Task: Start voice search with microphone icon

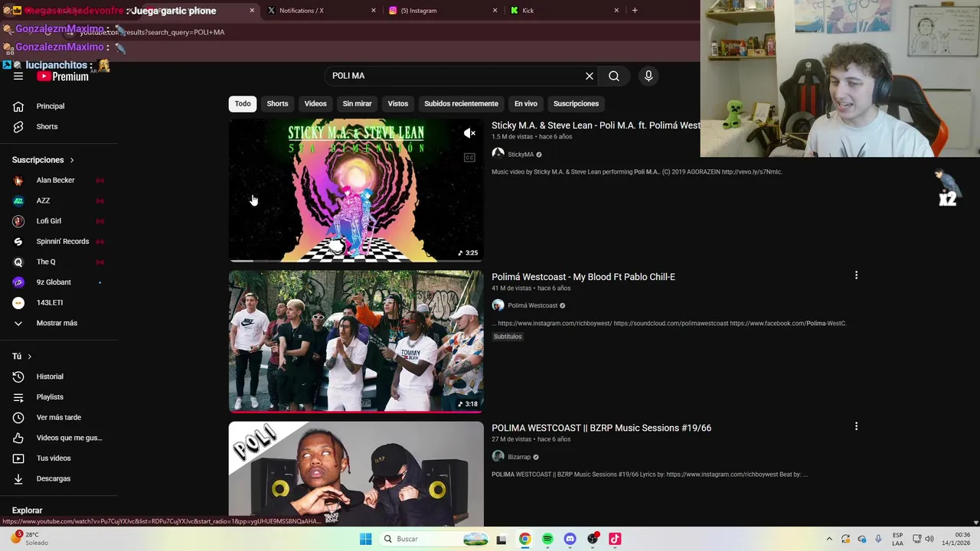Action: pyautogui.click(x=648, y=76)
